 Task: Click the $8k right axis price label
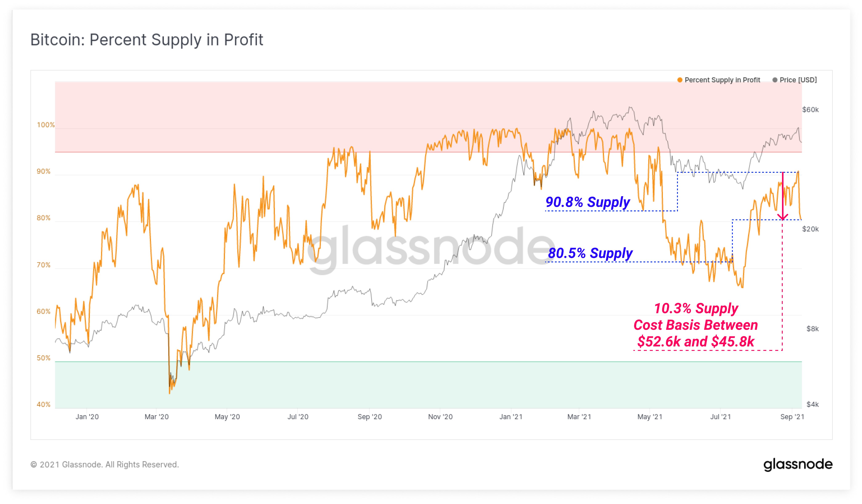coord(812,329)
